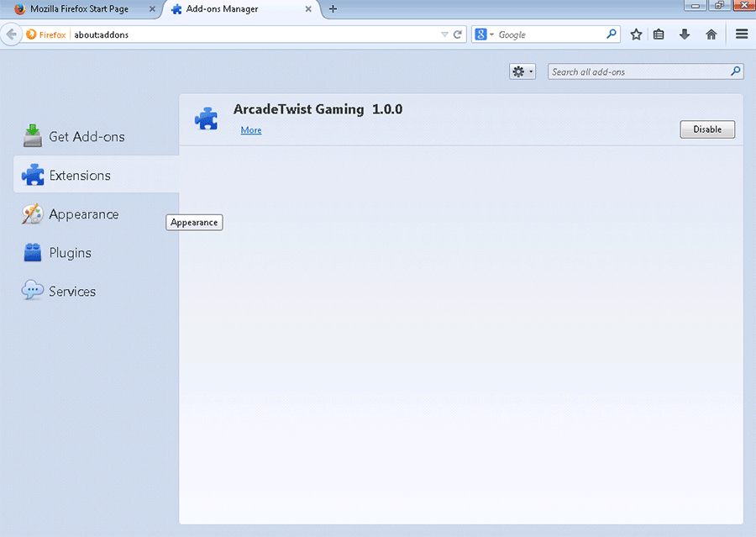Open the Services category
This screenshot has width=756, height=537.
(x=71, y=292)
